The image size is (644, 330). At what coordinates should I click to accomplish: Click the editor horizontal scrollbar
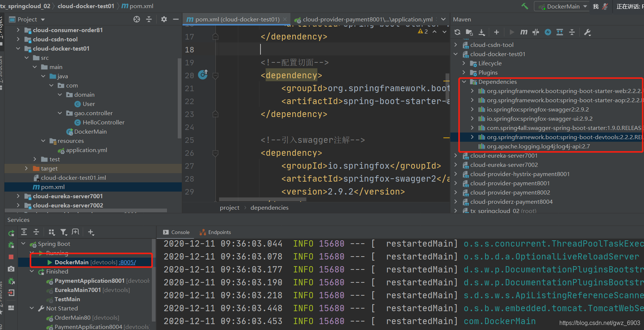point(262,200)
